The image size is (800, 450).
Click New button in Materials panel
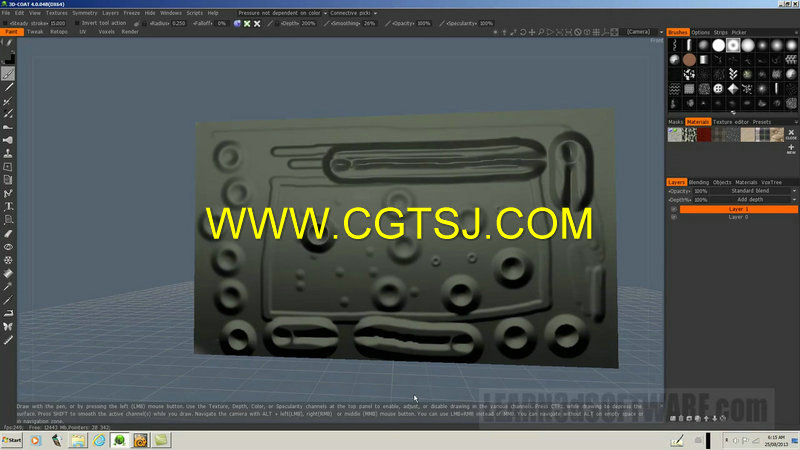click(x=791, y=149)
